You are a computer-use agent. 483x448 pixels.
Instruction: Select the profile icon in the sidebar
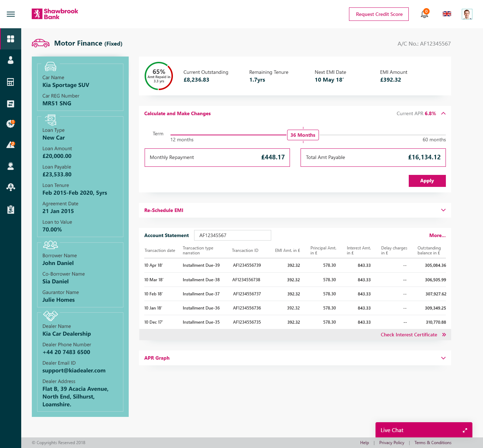coord(11,60)
